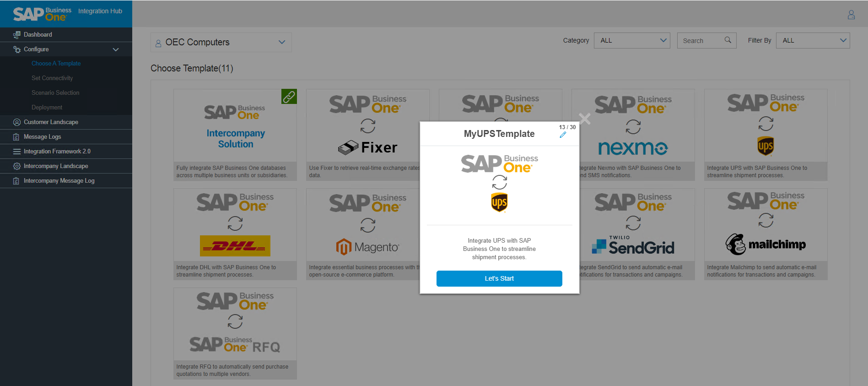Screen dimensions: 868x386
Task: Click the Dashboard icon in the sidebar
Action: point(17,35)
